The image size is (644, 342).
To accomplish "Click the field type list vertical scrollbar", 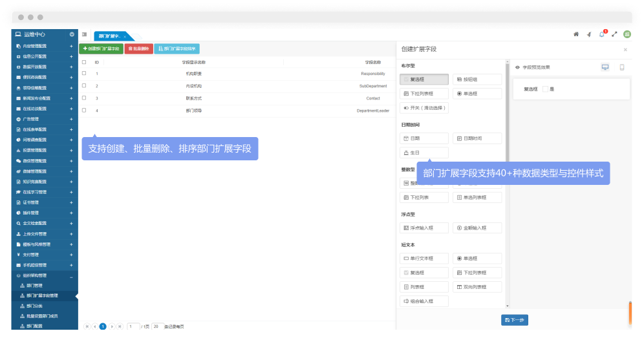I will (x=508, y=129).
